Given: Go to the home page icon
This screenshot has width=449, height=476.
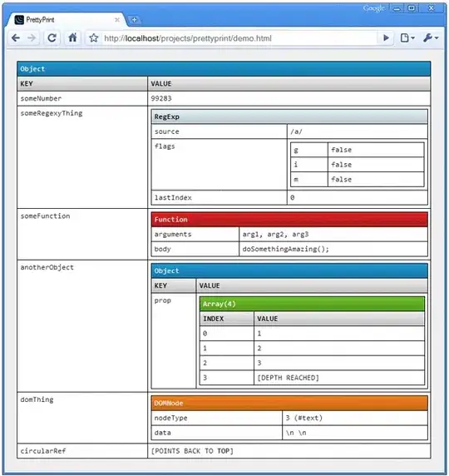Looking at the screenshot, I should [72, 38].
